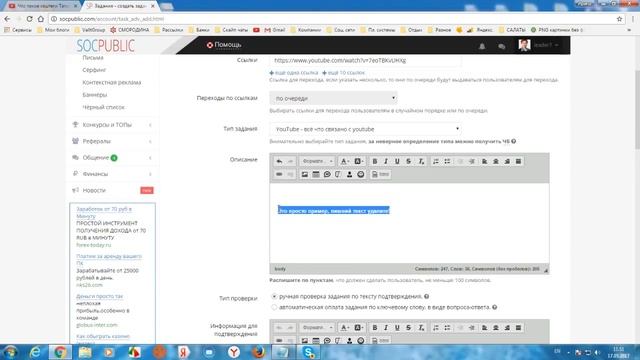This screenshot has height=360, width=640.
Task: Align text left in the Описание editor
Action: (484, 161)
